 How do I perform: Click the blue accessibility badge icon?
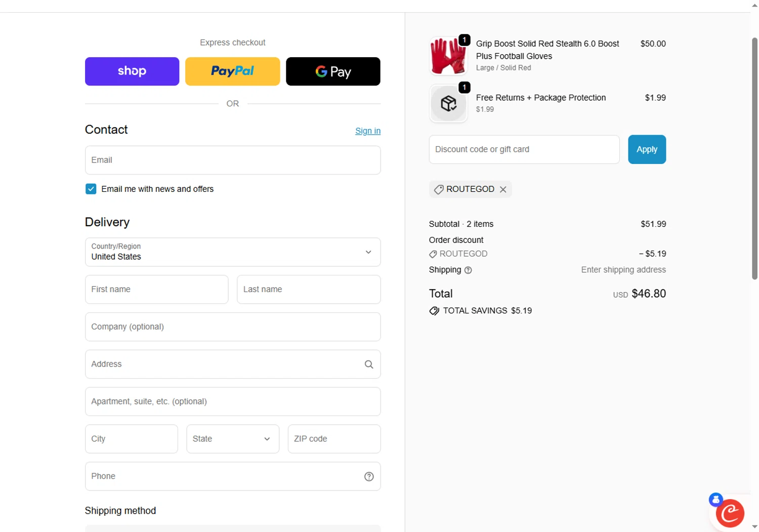tap(715, 500)
